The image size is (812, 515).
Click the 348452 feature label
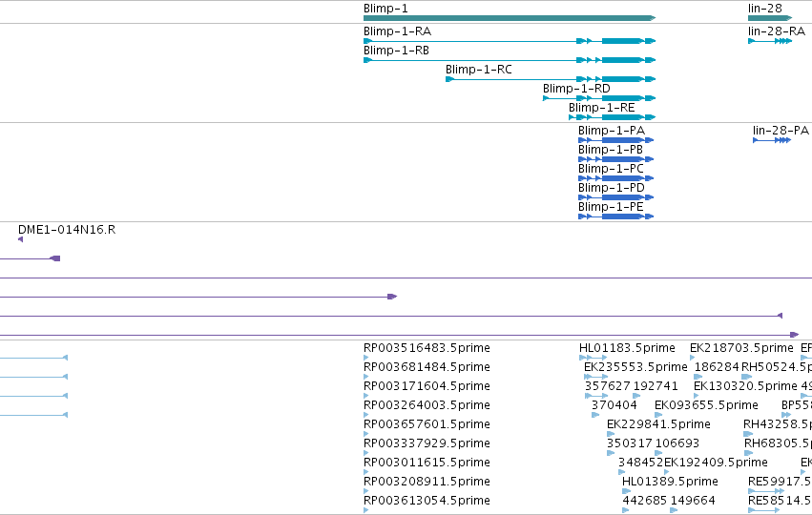tap(641, 463)
